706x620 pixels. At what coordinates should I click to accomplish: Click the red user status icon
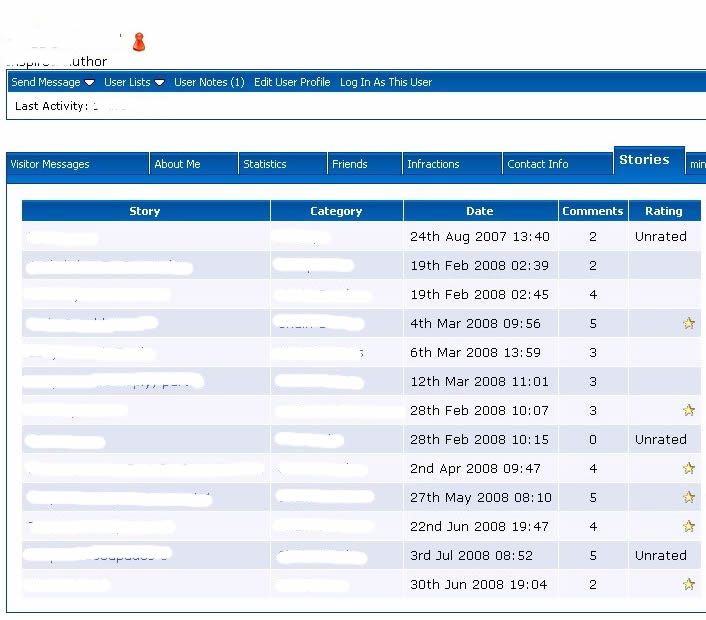point(139,42)
